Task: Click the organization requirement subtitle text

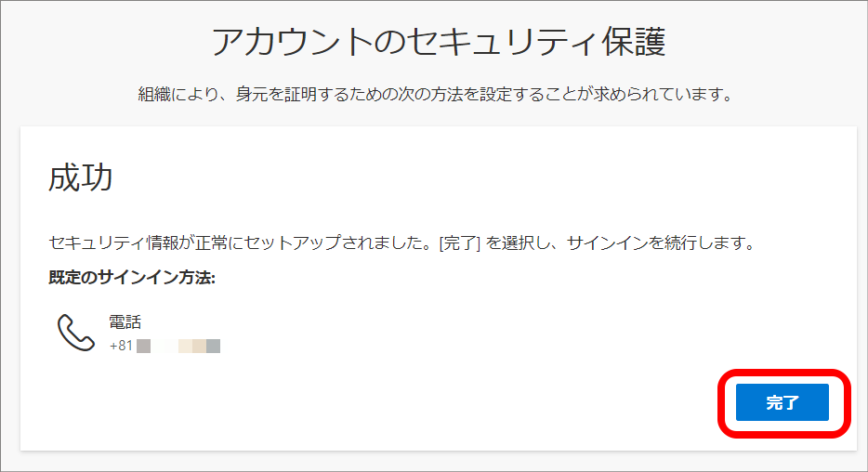Action: (x=435, y=94)
